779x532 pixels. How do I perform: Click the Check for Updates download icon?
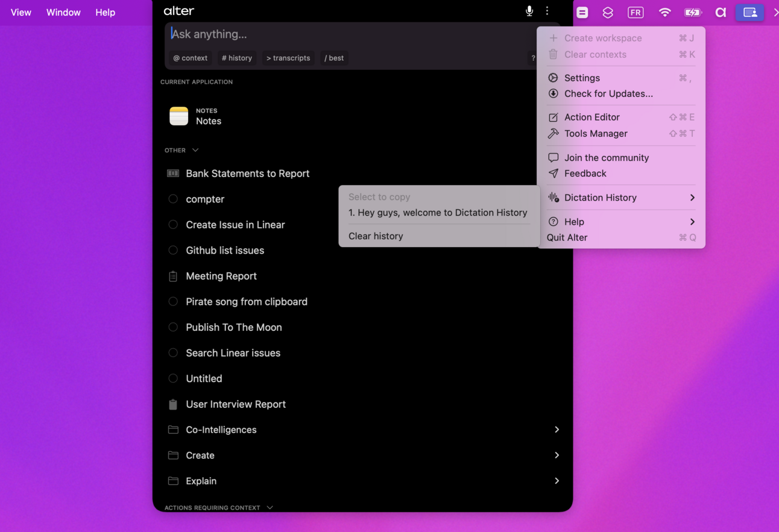pos(553,93)
